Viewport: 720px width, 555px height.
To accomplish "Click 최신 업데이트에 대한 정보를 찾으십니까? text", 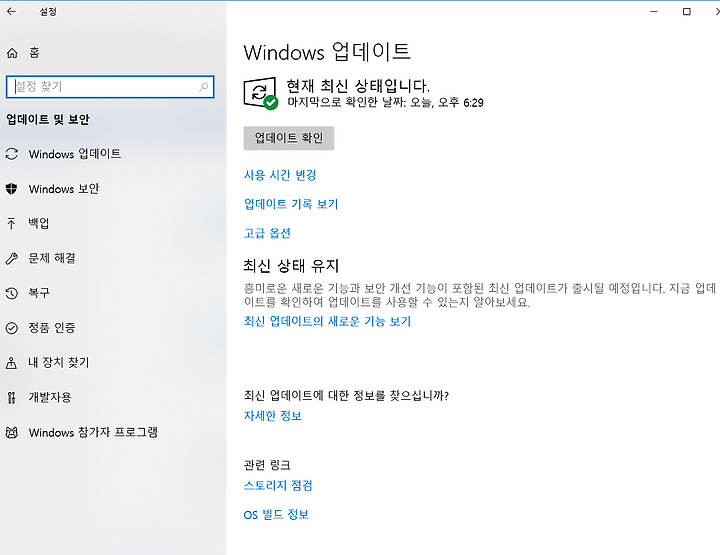I will click(x=346, y=395).
